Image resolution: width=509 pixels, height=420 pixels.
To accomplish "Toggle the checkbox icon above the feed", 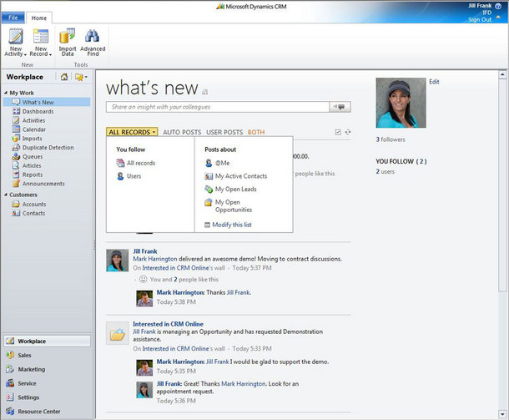I will (x=338, y=132).
